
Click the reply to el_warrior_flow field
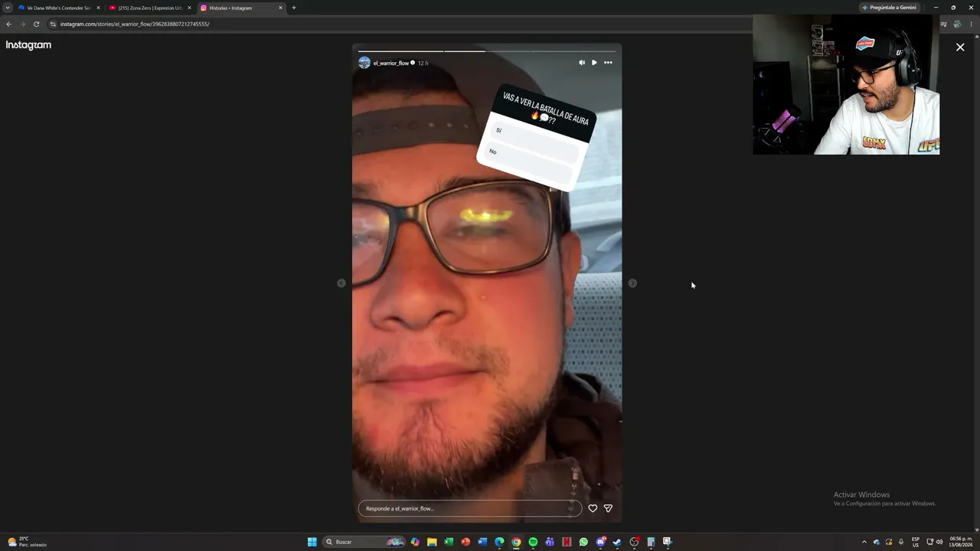(x=470, y=508)
